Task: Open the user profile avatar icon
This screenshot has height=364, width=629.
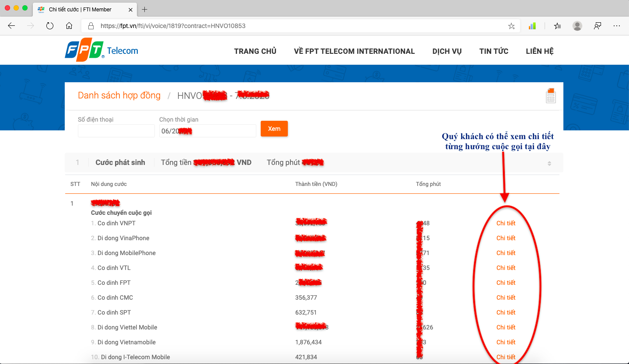Action: [577, 26]
